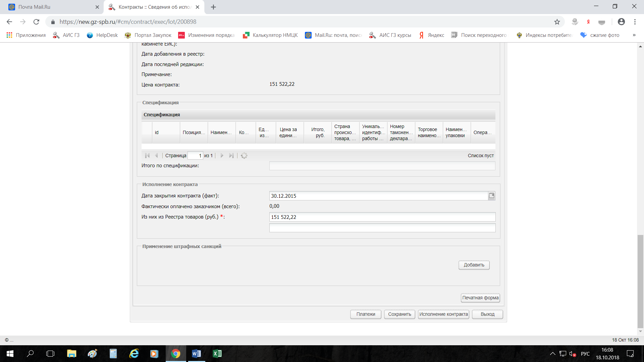Screen dimensions: 644x362
Task: Click the Chrome taskbar icon
Action: click(x=175, y=354)
